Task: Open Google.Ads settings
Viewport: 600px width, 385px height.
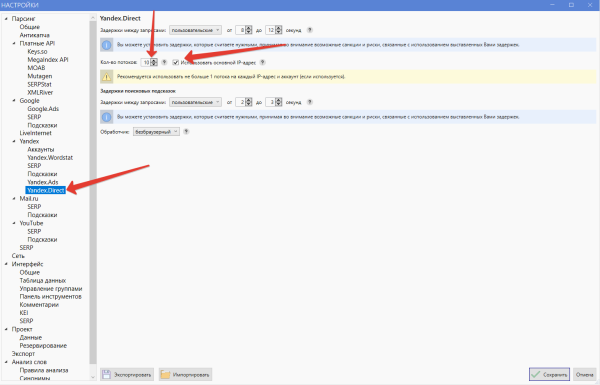Action: (43, 109)
